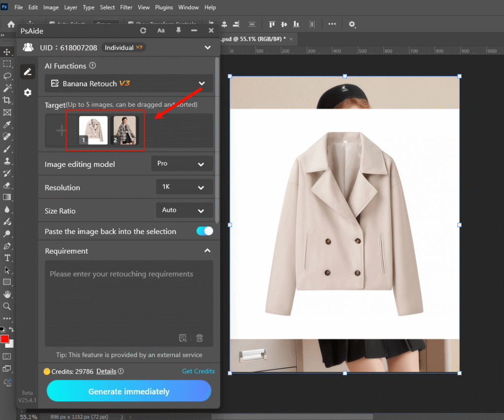Click the Get Credits link
Viewport: 504px width, 420px height.
point(198,371)
